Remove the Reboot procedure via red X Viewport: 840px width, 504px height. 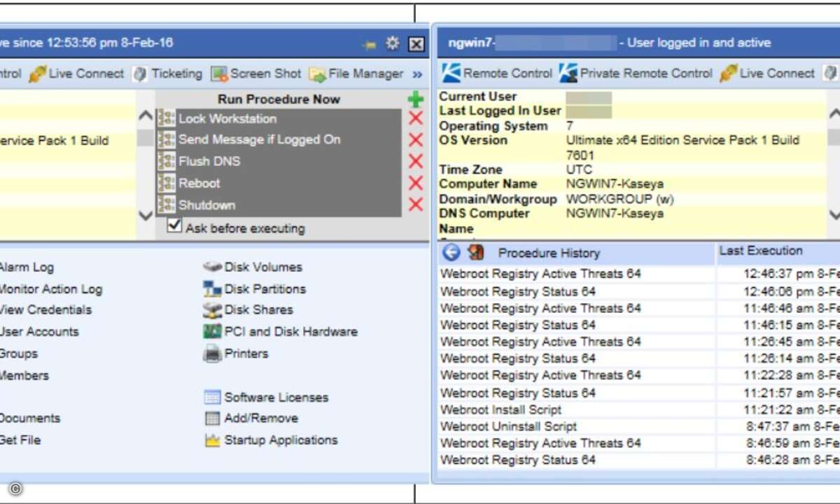(416, 183)
